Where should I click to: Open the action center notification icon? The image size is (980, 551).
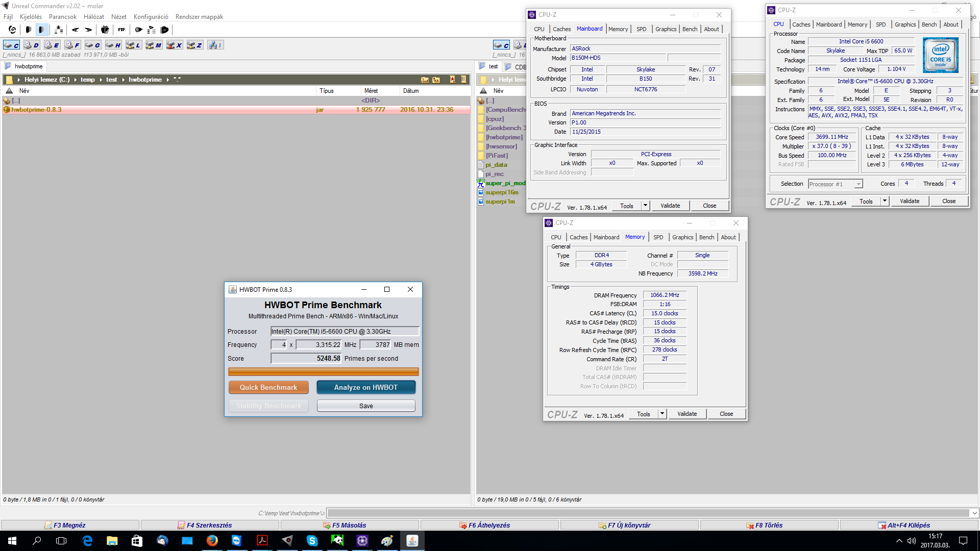click(963, 540)
